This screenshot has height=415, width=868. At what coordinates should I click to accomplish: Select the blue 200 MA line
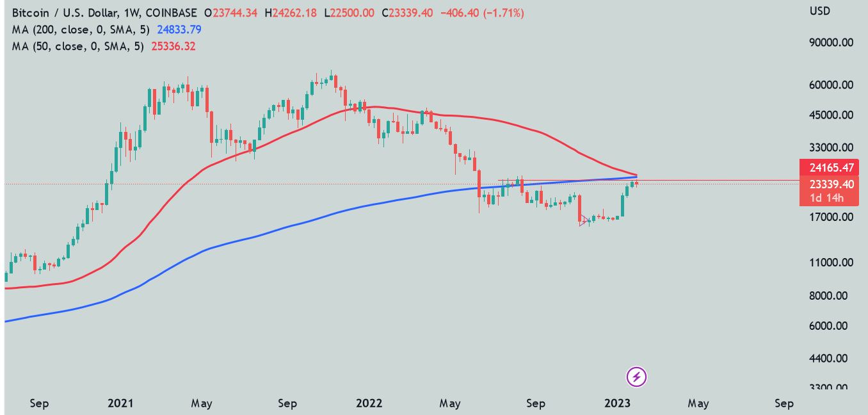[256, 236]
